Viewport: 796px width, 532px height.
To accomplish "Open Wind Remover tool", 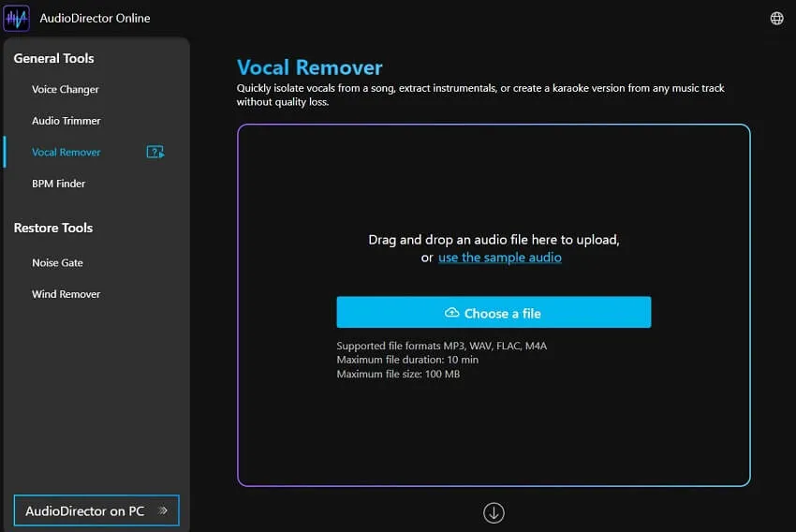I will point(66,294).
